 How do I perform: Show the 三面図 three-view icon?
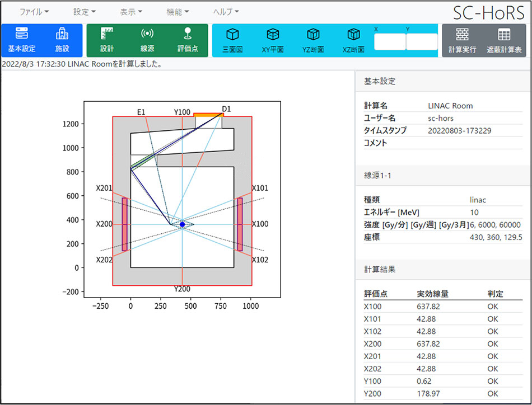232,40
